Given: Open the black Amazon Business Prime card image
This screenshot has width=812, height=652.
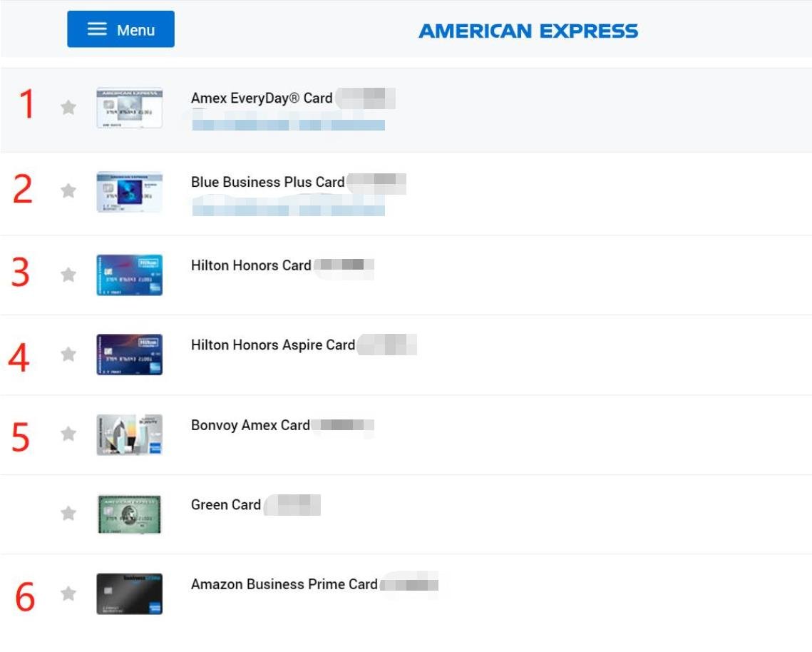Looking at the screenshot, I should pos(130,594).
